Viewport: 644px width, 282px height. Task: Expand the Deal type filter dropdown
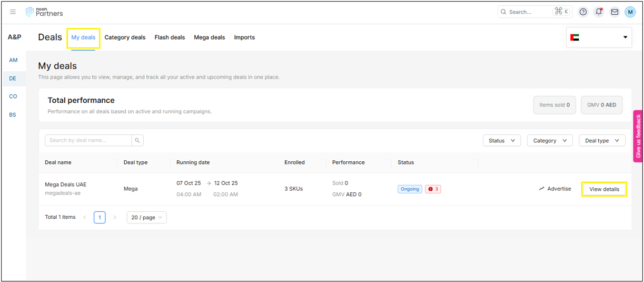[602, 141]
